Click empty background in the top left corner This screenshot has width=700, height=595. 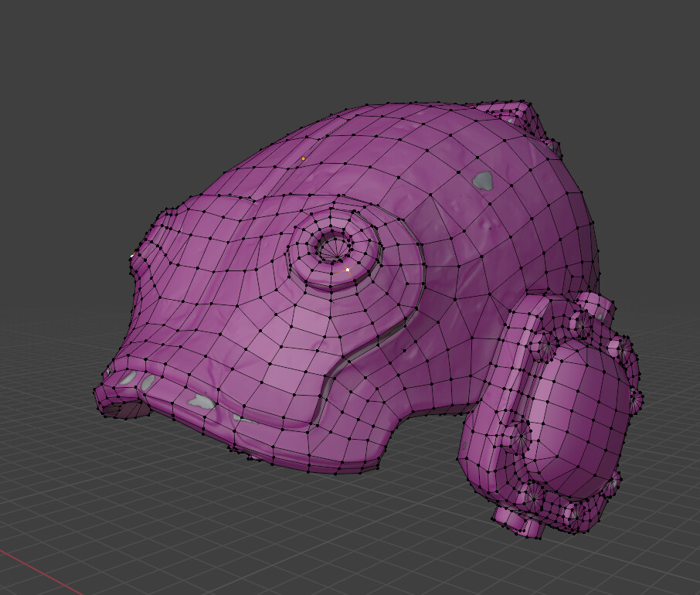pyautogui.click(x=46, y=39)
